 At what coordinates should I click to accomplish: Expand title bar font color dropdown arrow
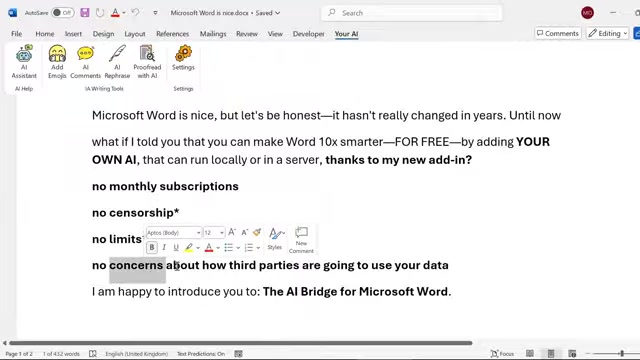(x=124, y=13)
